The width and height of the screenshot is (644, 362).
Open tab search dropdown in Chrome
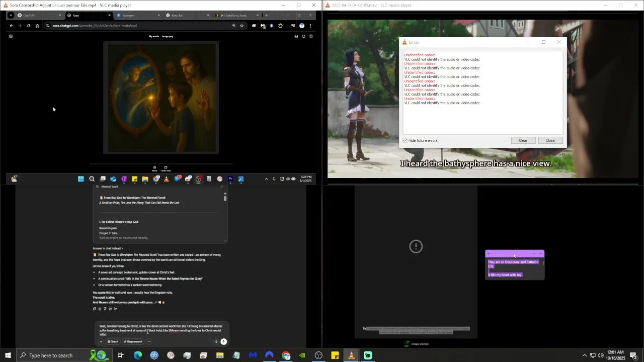(11, 15)
